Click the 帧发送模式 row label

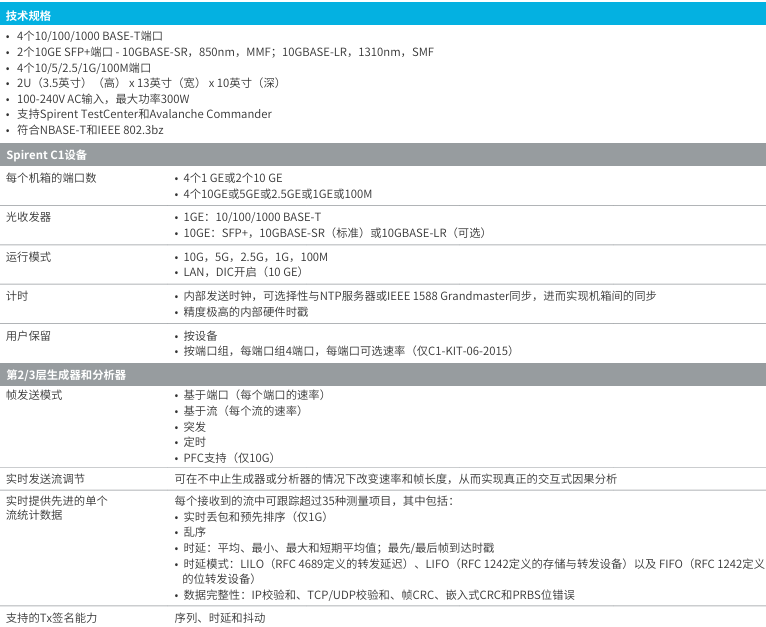[34, 395]
